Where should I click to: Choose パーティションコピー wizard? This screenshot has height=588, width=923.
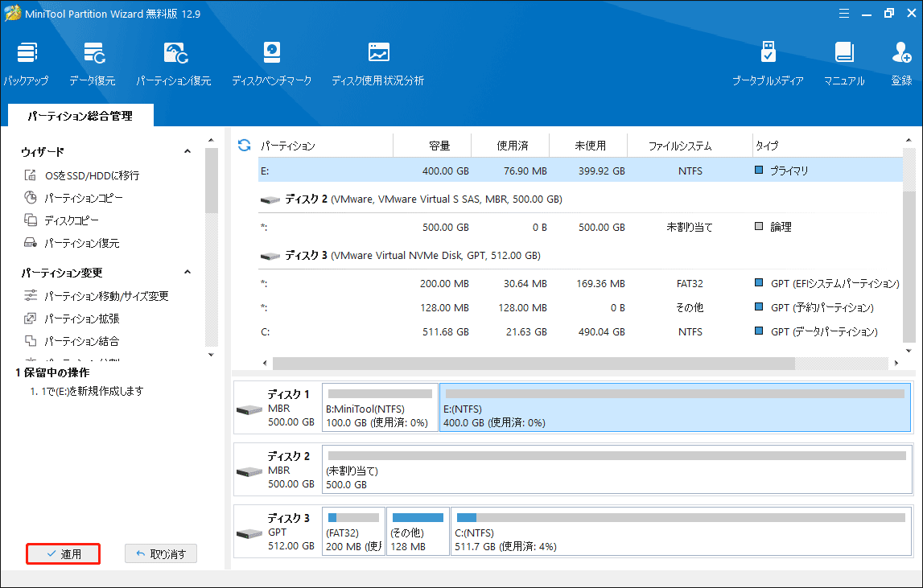pos(73,198)
